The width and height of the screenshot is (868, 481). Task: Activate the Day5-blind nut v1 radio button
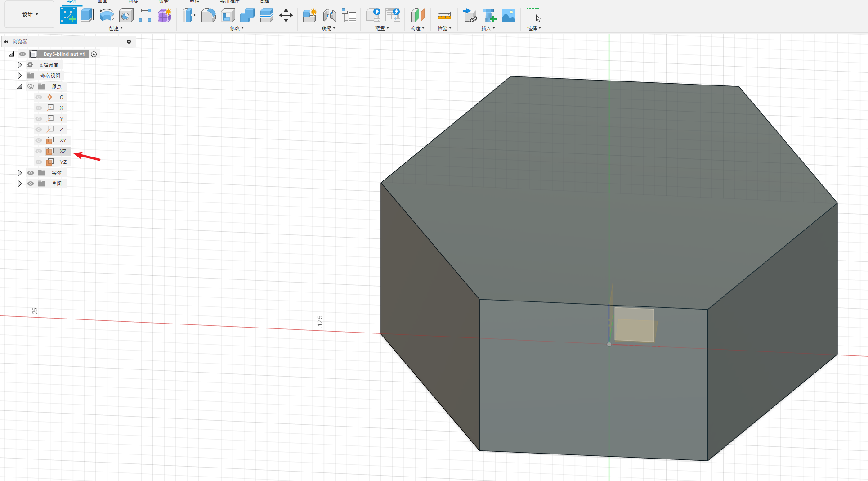[x=94, y=54]
